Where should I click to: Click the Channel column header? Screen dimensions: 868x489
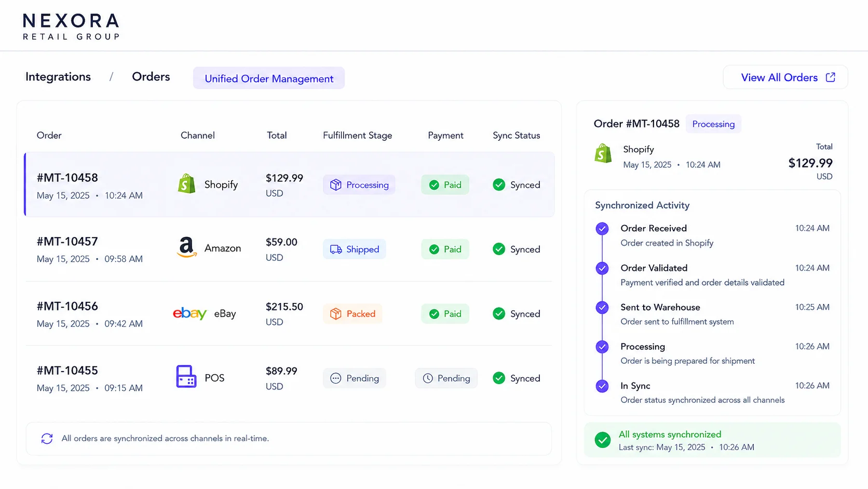click(x=198, y=135)
